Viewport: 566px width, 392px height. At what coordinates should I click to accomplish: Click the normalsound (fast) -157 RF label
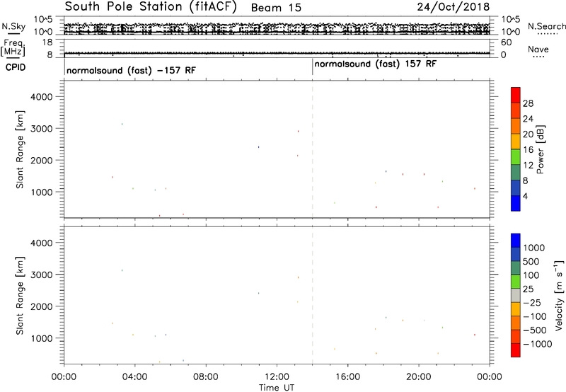pos(131,70)
